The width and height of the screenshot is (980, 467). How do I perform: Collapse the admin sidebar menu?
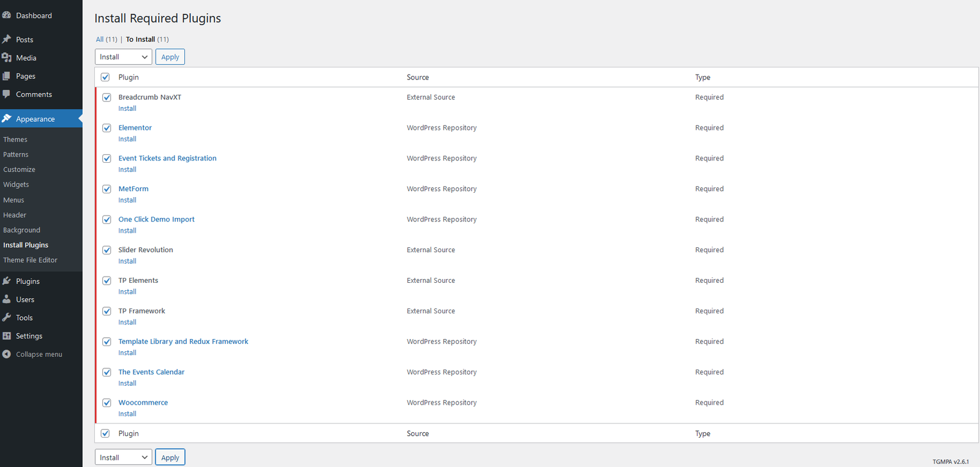[x=32, y=354]
